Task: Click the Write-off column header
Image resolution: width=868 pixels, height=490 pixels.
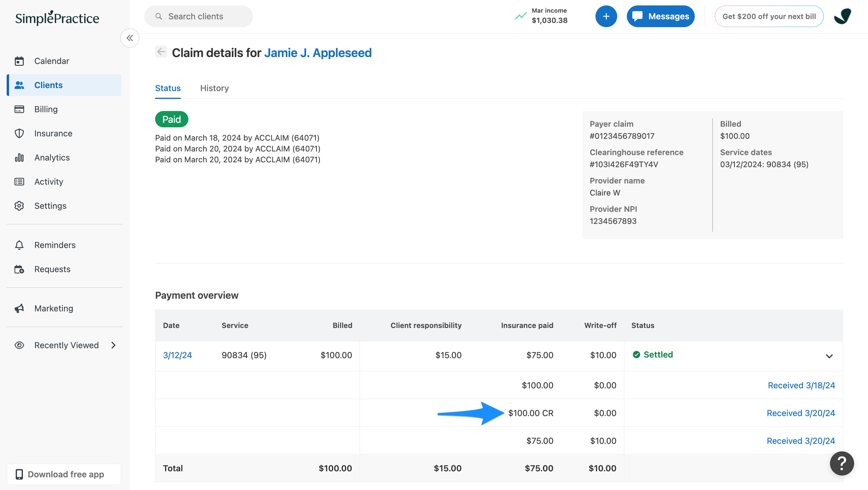Action: tap(600, 325)
